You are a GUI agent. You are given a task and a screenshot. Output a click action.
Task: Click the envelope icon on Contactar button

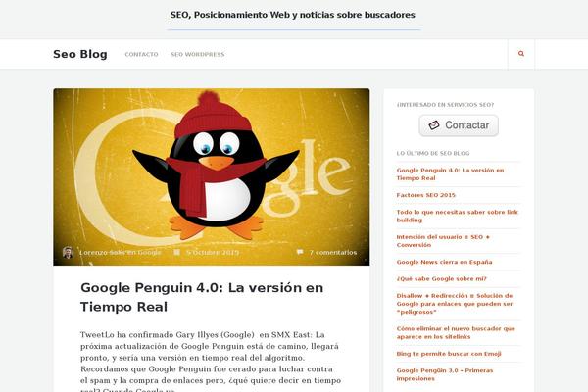coord(434,124)
